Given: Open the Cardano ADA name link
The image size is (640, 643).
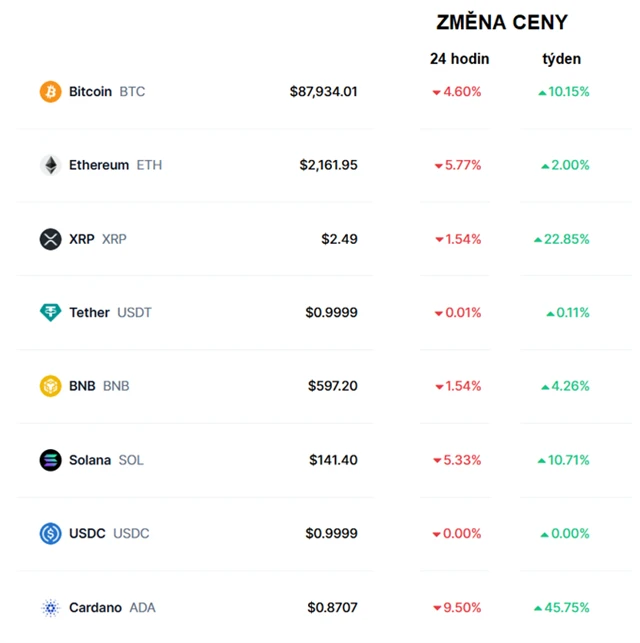Looking at the screenshot, I should click(112, 608).
